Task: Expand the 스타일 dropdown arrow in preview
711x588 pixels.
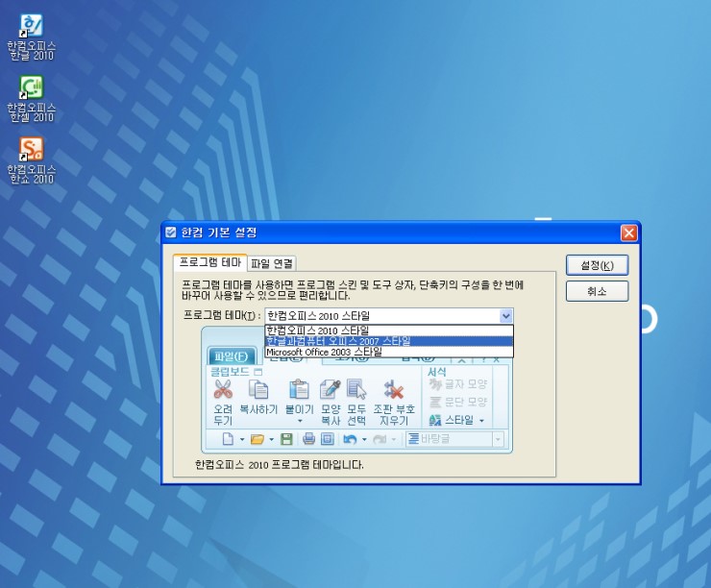Action: (x=481, y=421)
